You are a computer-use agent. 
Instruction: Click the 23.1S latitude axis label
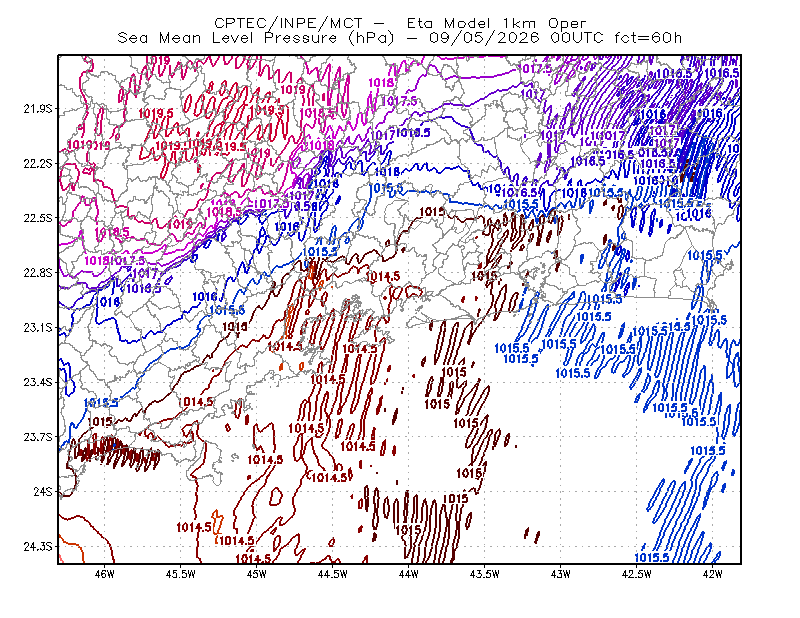[x=38, y=327]
